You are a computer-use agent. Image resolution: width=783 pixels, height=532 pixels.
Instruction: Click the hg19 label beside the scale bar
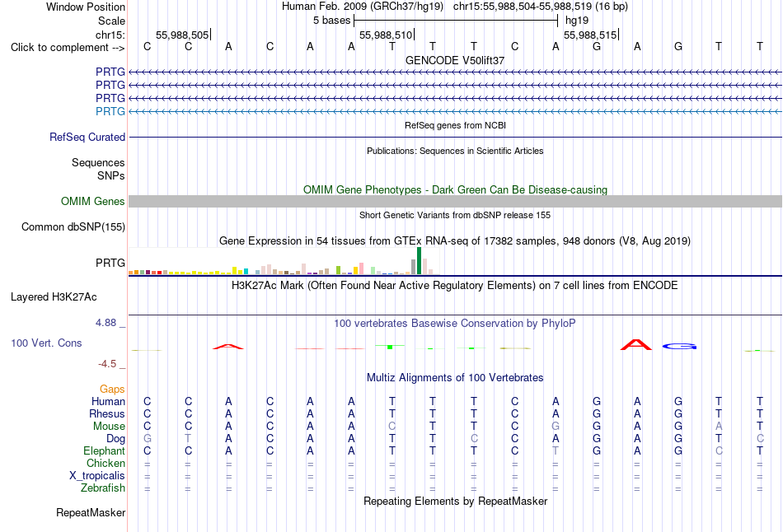tap(577, 21)
